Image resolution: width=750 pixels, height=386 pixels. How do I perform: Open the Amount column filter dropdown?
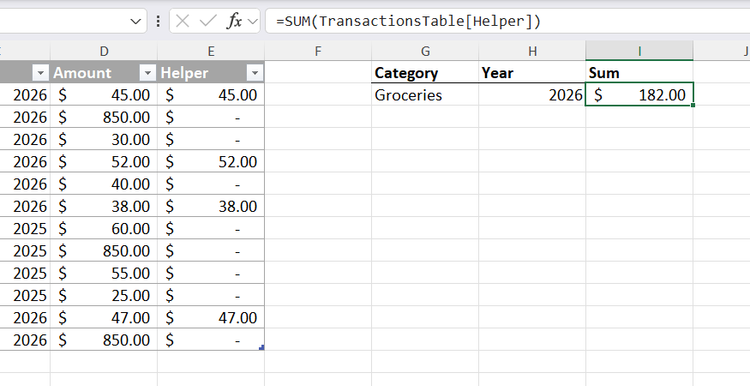point(147,73)
